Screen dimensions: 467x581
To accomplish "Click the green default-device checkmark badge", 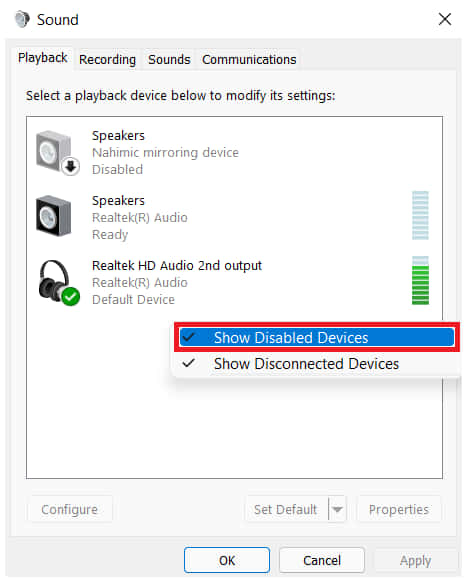I will 70,296.
